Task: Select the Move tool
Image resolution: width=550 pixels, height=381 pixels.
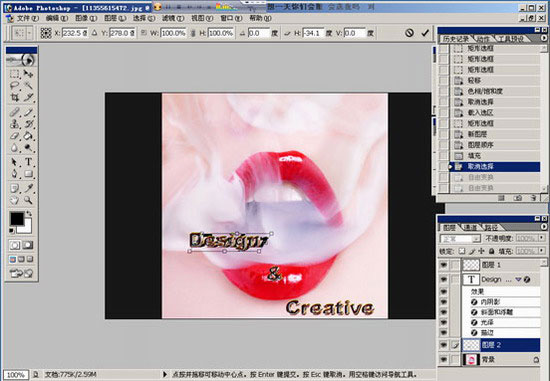Action: (x=28, y=74)
